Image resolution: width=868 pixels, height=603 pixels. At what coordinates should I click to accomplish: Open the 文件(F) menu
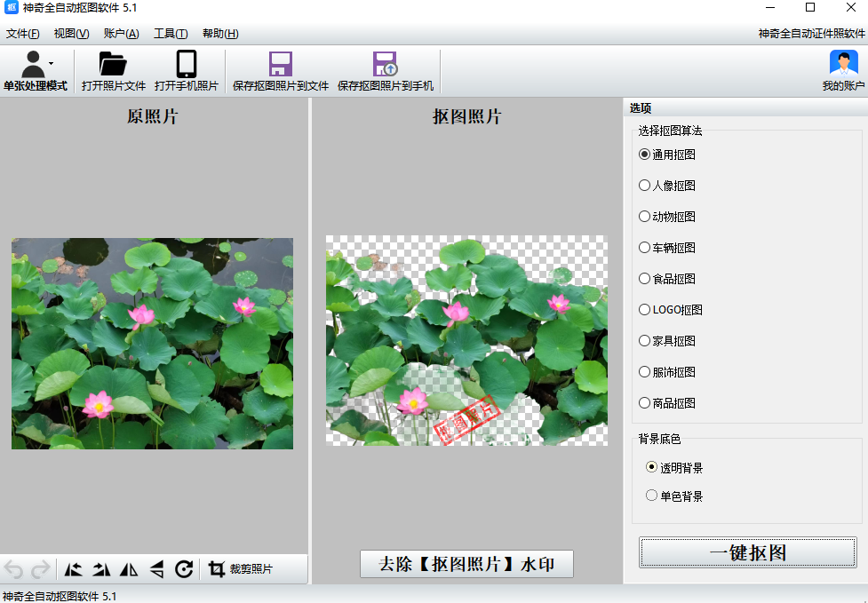tap(22, 34)
